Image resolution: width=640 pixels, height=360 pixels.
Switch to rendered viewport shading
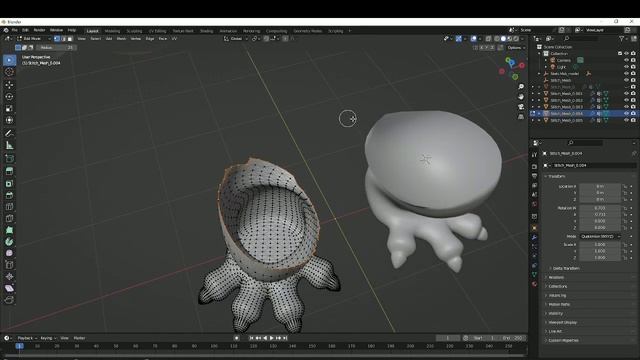click(516, 38)
